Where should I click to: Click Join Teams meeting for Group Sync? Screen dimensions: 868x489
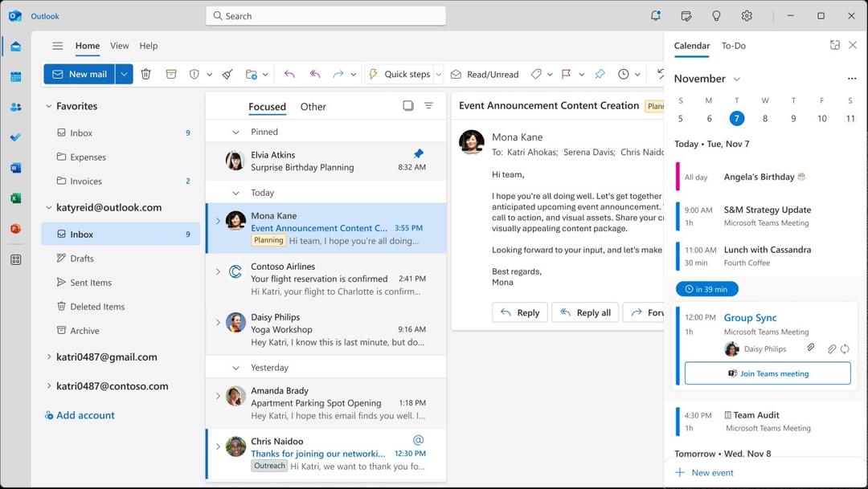767,373
